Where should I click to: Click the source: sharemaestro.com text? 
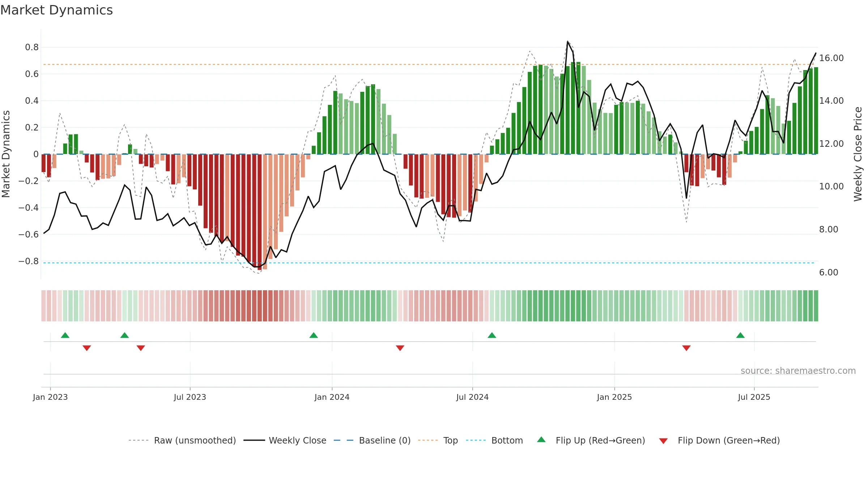798,371
